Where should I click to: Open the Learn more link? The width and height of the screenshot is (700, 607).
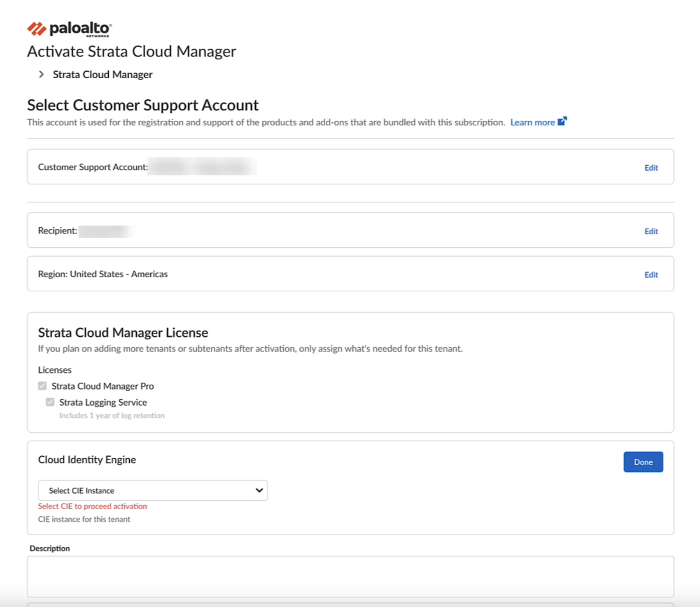[x=532, y=122]
